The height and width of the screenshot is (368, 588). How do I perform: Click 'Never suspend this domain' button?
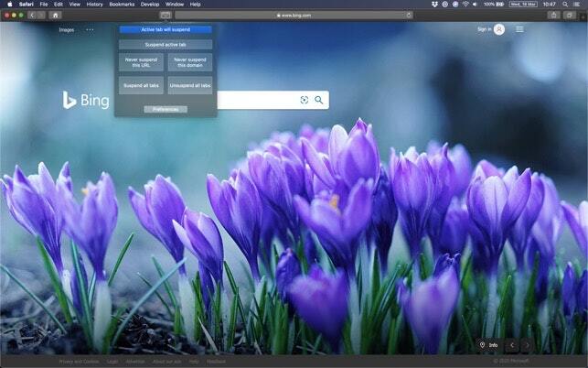(x=189, y=62)
